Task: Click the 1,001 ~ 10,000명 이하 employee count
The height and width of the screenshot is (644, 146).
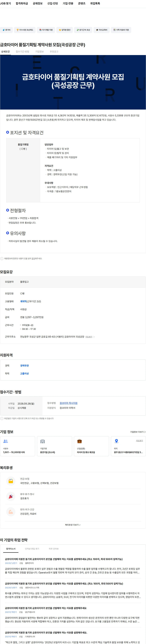Action: [x=14, y=452]
